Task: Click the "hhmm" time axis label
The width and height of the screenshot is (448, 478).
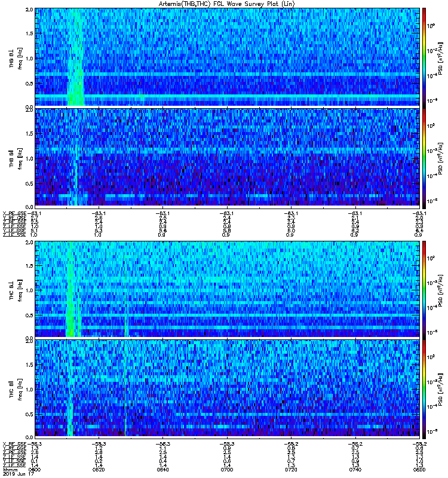Action: pos(9,470)
